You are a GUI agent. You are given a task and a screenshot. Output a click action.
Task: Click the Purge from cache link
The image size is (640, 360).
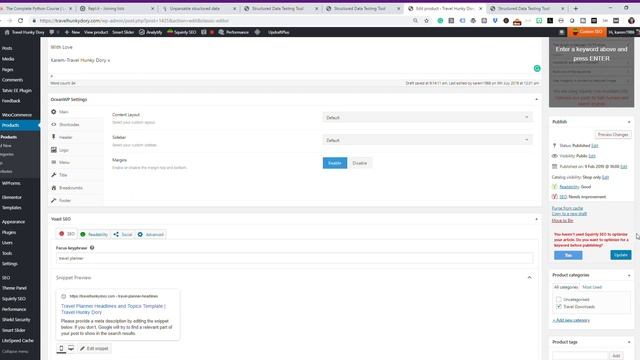pos(567,208)
